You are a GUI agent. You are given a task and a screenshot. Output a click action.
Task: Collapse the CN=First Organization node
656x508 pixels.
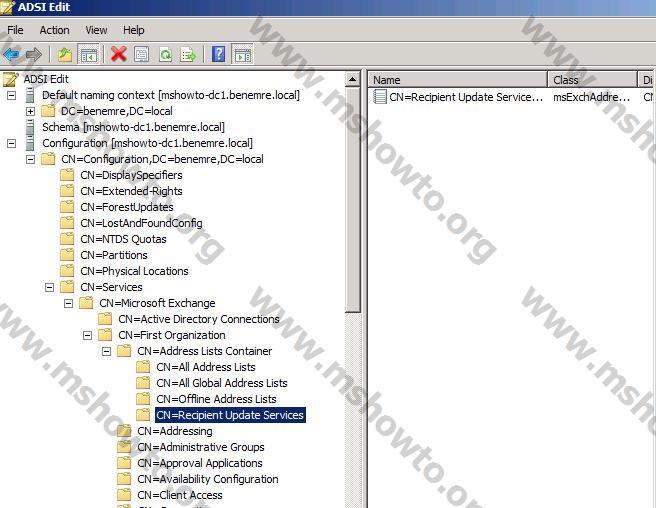coord(87,336)
